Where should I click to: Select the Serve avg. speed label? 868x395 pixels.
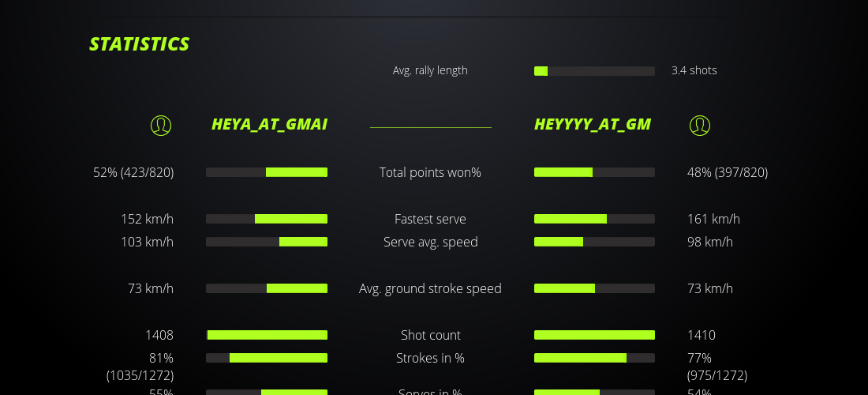(x=430, y=242)
